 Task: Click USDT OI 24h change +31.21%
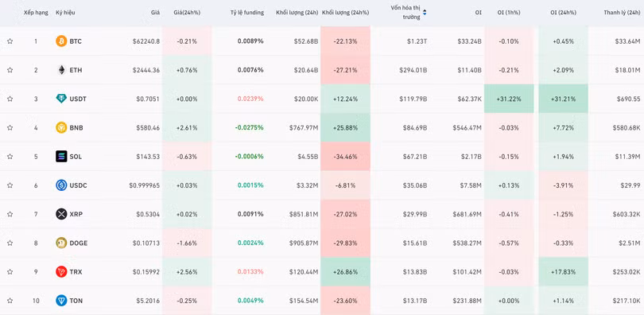(x=563, y=99)
